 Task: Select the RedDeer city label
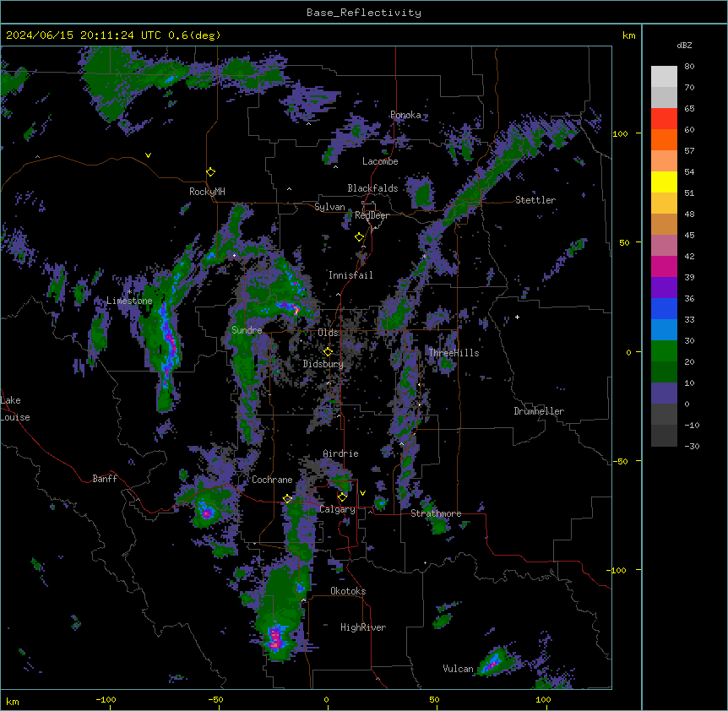tap(372, 215)
